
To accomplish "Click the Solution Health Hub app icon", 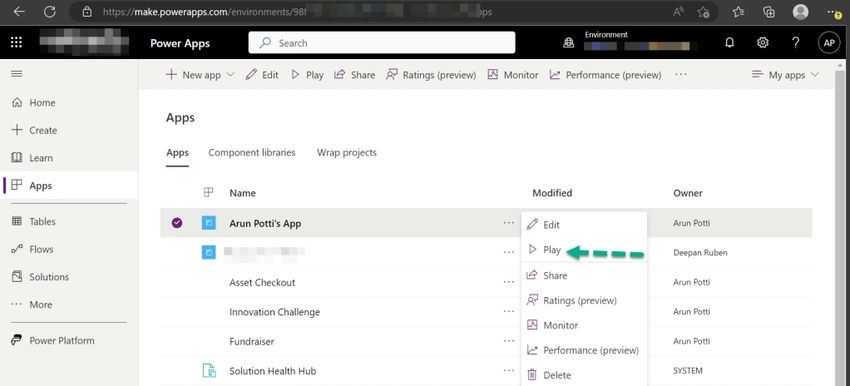I will tap(209, 371).
